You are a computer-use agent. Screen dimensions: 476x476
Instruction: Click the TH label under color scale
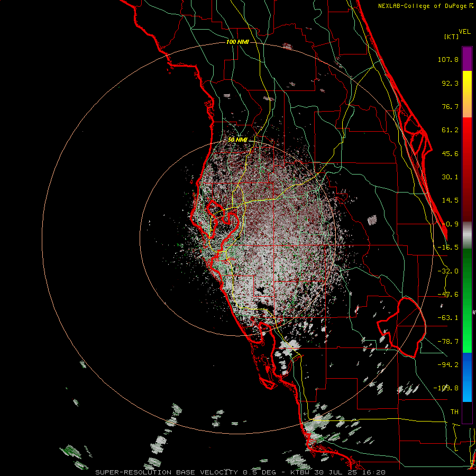[454, 412]
